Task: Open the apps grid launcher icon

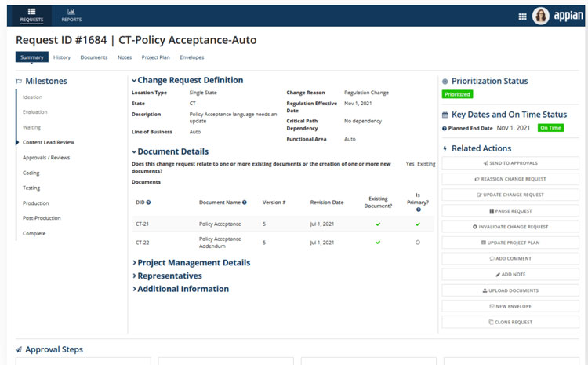Action: 523,16
